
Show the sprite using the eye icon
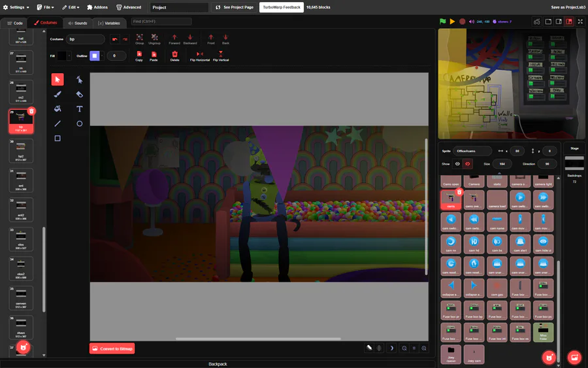click(x=457, y=164)
